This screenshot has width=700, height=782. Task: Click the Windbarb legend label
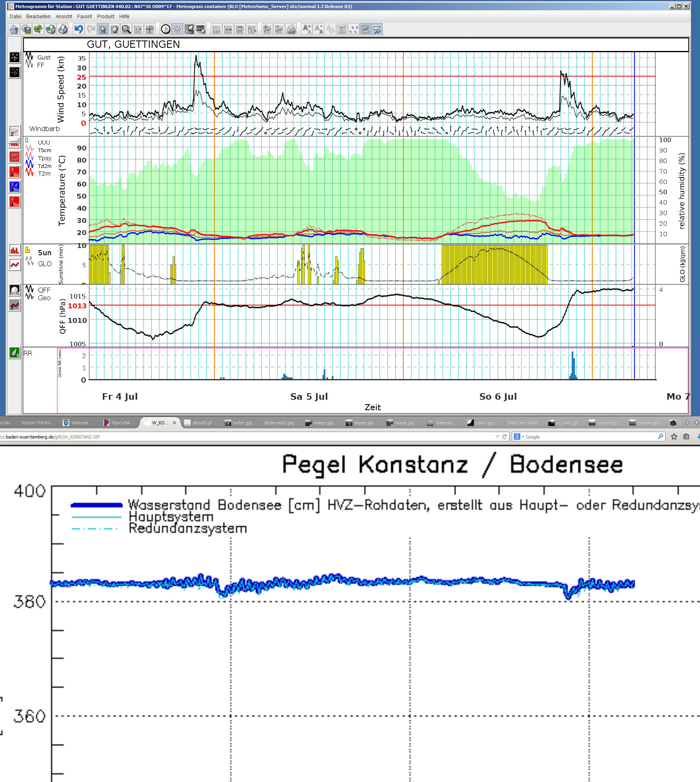[45, 129]
